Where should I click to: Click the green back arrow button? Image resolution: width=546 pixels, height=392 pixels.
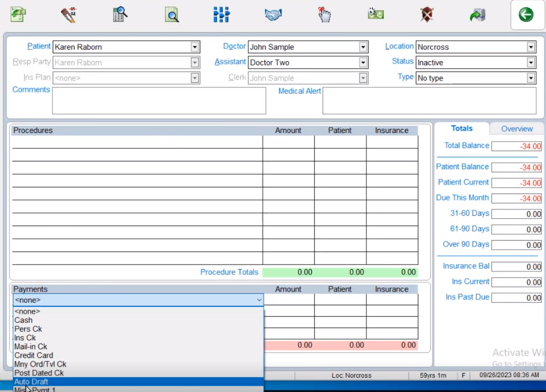pos(525,15)
